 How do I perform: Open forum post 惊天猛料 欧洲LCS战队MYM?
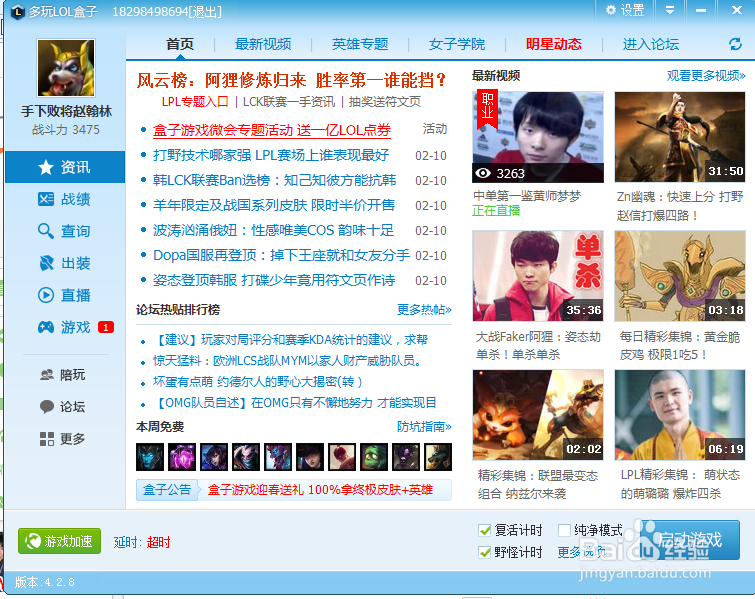pyautogui.click(x=287, y=361)
